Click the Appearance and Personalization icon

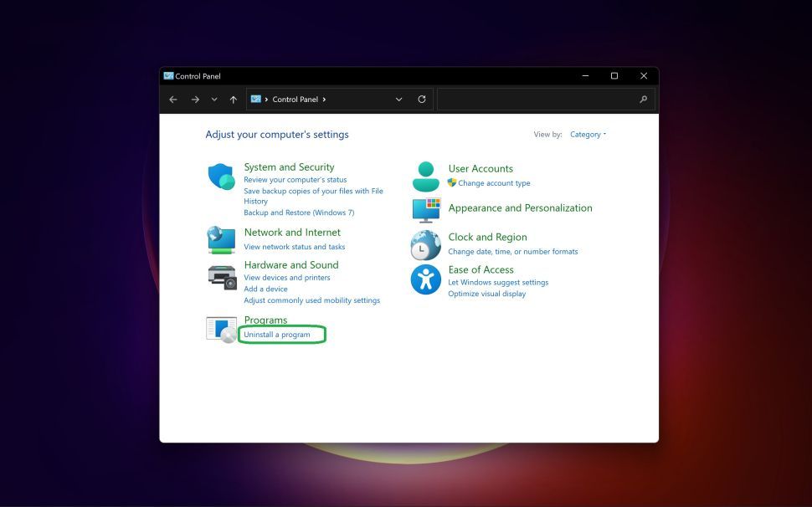coord(424,211)
